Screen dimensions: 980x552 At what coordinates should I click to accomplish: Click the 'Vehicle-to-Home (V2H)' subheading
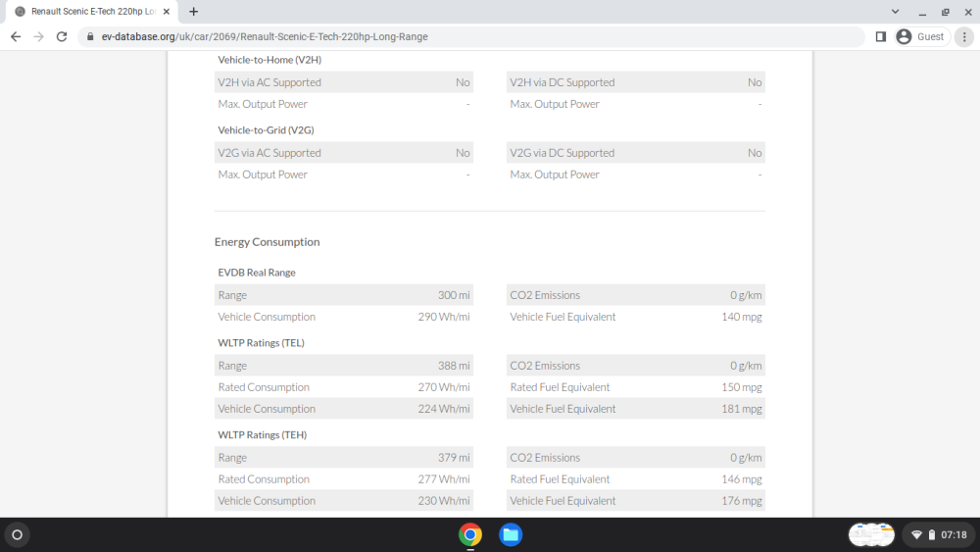coord(269,60)
